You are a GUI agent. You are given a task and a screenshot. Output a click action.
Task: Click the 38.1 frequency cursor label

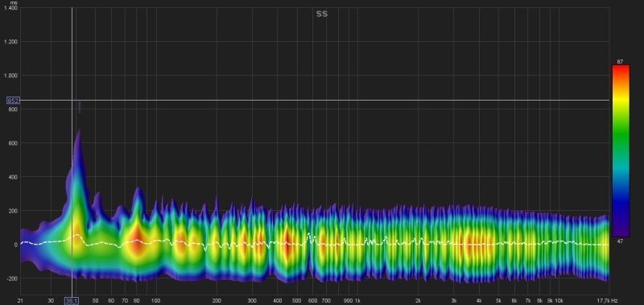point(72,301)
